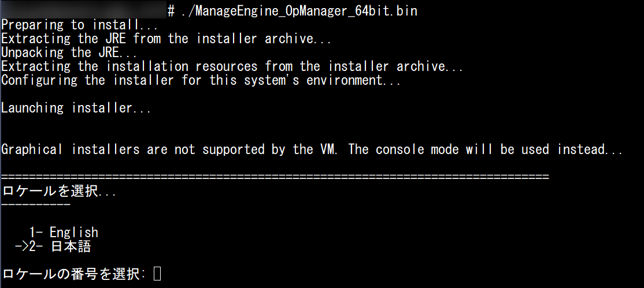Click the "Launching installer..." line

pos(76,108)
